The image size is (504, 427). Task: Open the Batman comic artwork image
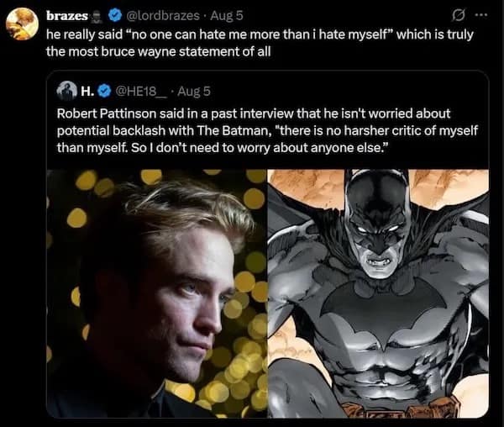378,294
